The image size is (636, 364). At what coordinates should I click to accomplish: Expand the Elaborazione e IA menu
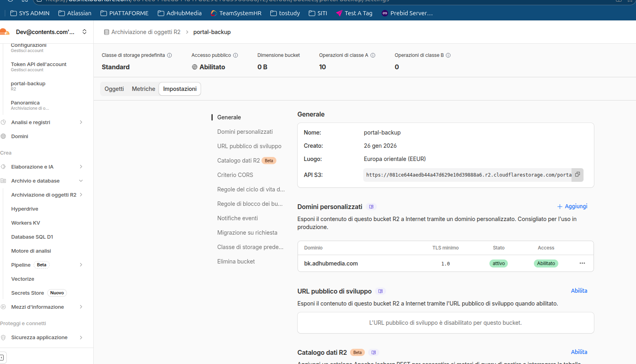click(81, 167)
